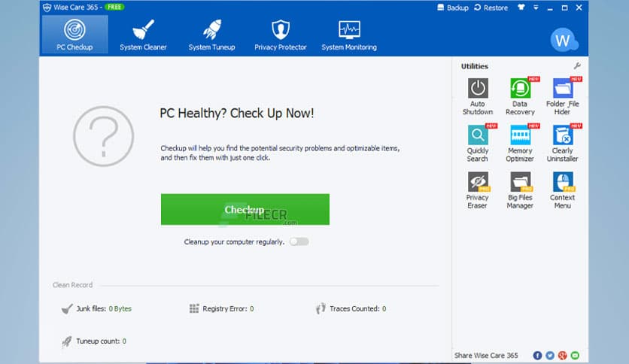Share Wise Care 365 on Google Plus
The height and width of the screenshot is (364, 629).
[x=562, y=356]
